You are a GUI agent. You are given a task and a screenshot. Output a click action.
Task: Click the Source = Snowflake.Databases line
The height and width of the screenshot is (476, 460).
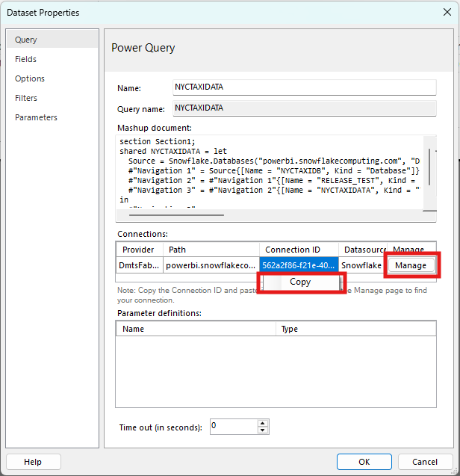pyautogui.click(x=274, y=161)
